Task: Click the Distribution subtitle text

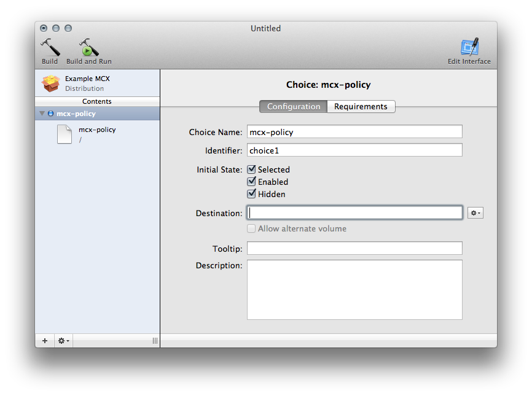Action: click(x=85, y=88)
